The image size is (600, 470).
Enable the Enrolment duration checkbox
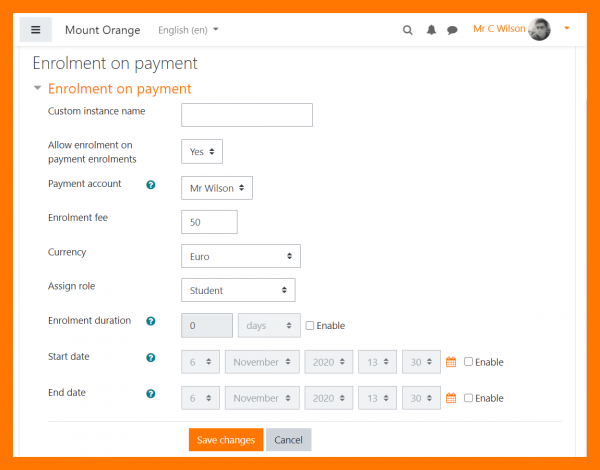click(x=310, y=326)
